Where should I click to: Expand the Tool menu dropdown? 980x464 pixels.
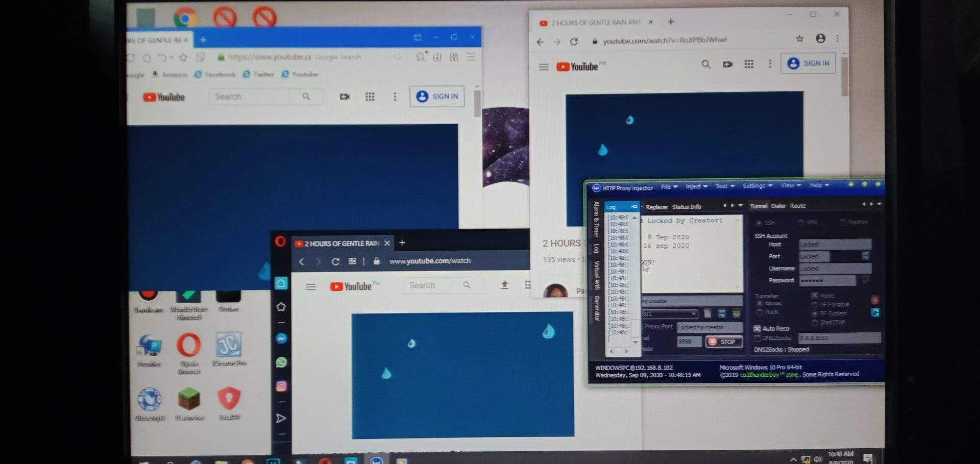(x=725, y=186)
